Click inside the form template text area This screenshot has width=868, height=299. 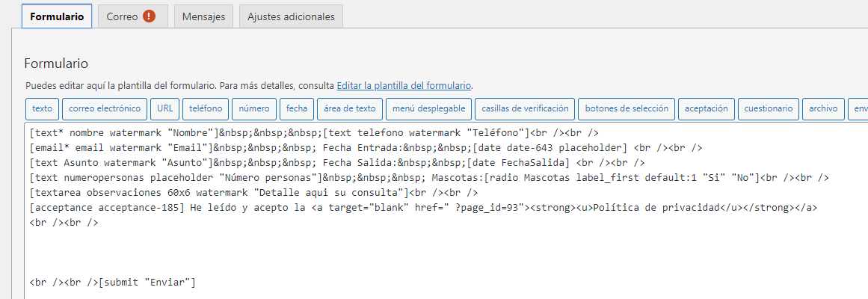tap(446, 212)
